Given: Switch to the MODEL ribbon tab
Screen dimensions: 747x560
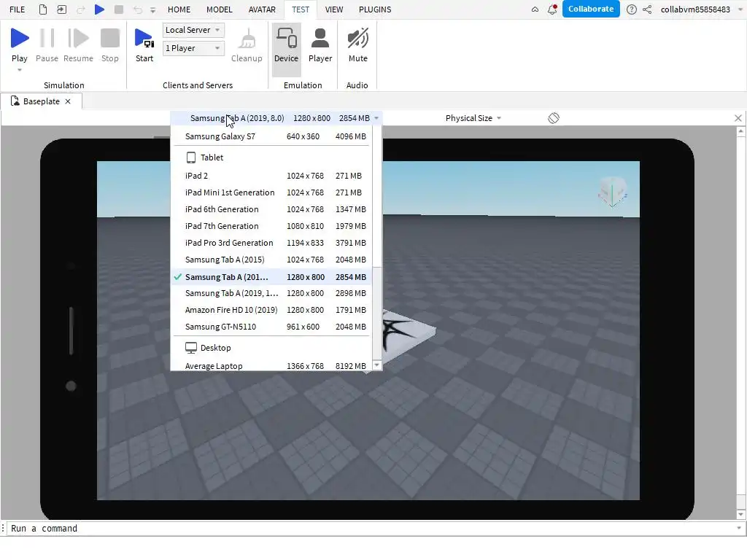Looking at the screenshot, I should click(219, 9).
